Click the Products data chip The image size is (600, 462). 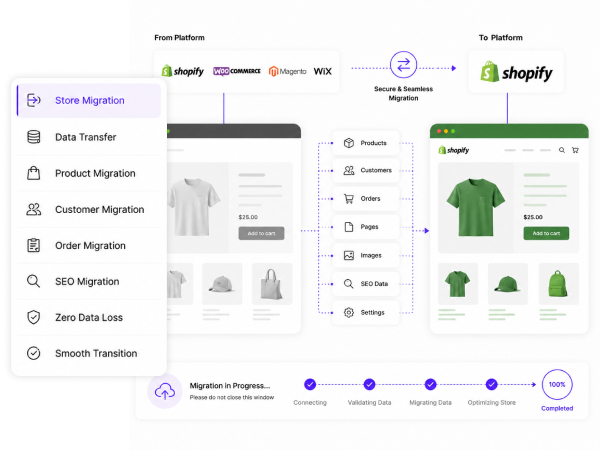pos(366,143)
